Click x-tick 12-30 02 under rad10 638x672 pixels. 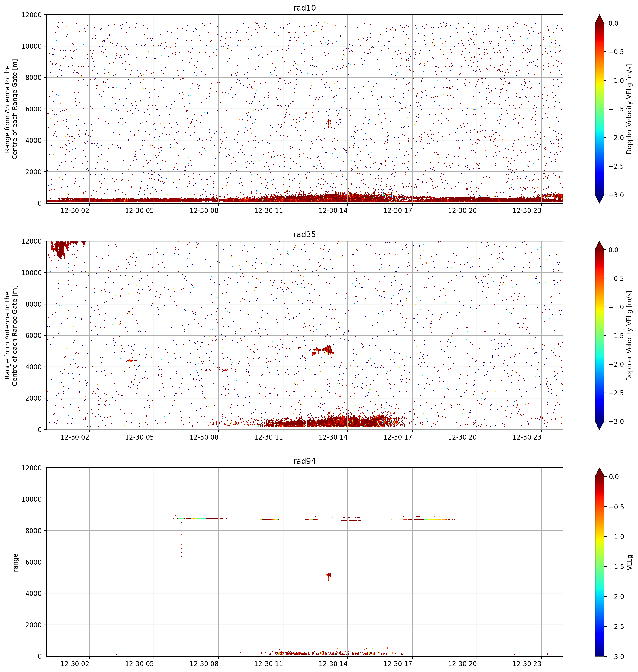tap(75, 210)
